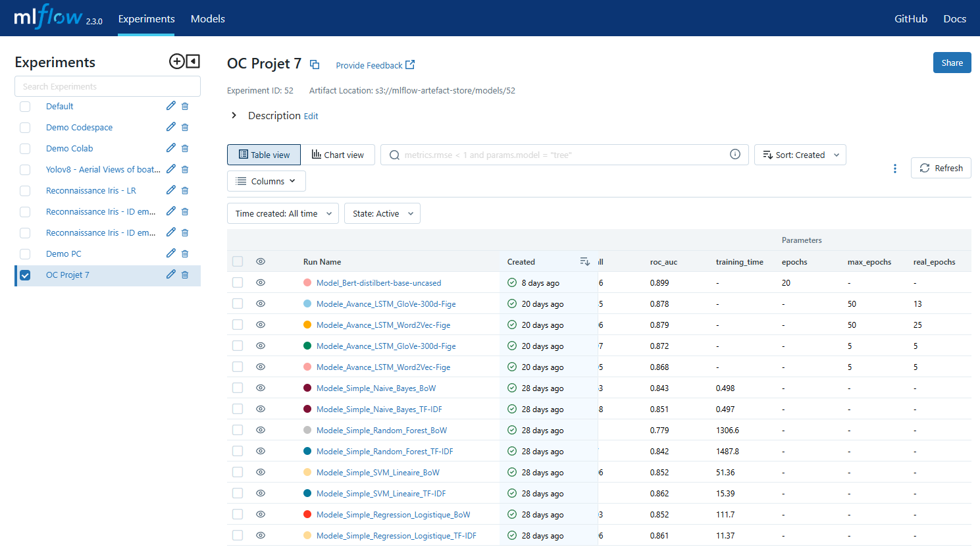Open the State: Active dropdown

click(382, 213)
